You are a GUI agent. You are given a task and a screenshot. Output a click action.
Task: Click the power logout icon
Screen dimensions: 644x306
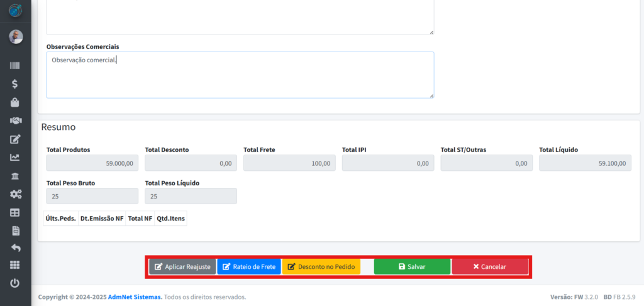point(15,283)
